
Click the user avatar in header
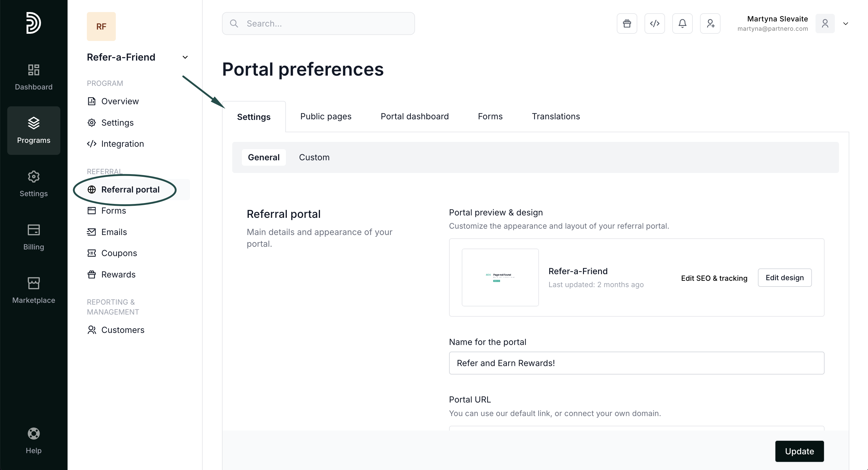pyautogui.click(x=825, y=23)
